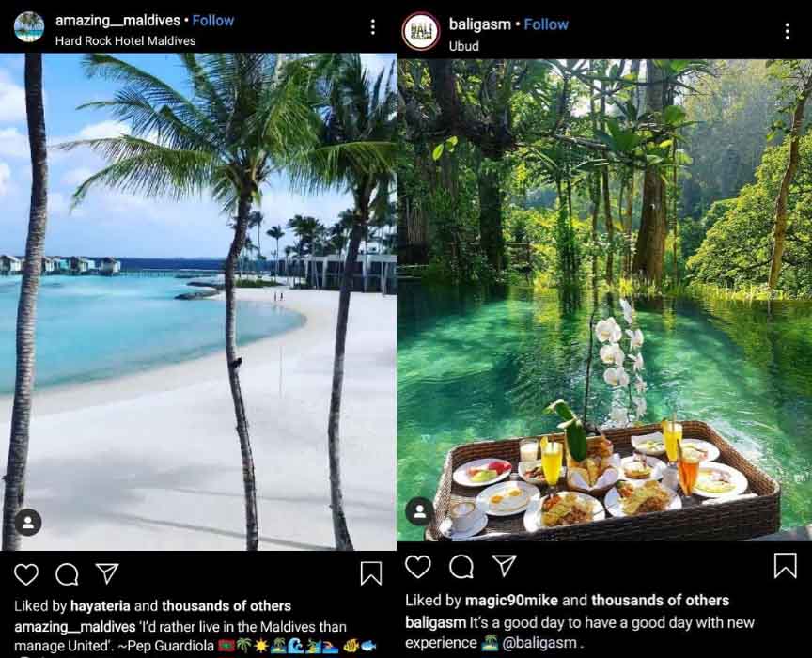This screenshot has height=658, width=812.
Task: Open the three-dot options for baligasm post
Action: [x=788, y=32]
